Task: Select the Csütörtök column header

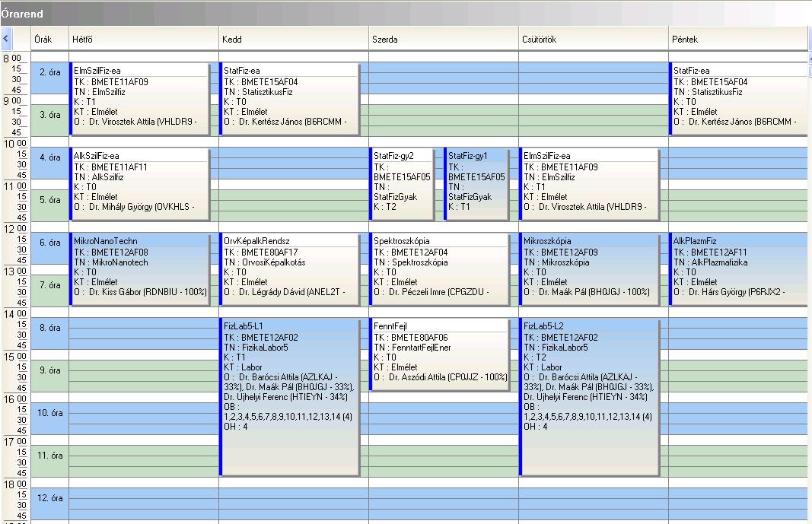Action: (594, 39)
